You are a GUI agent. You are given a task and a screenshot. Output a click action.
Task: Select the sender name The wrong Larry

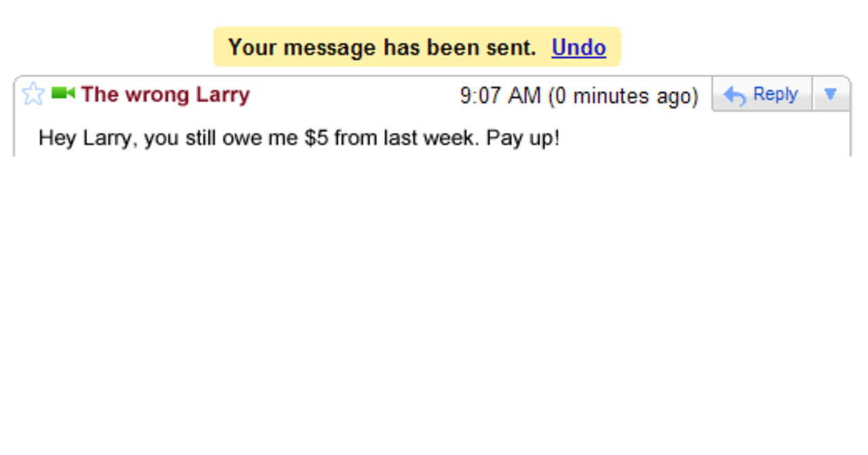(x=165, y=95)
